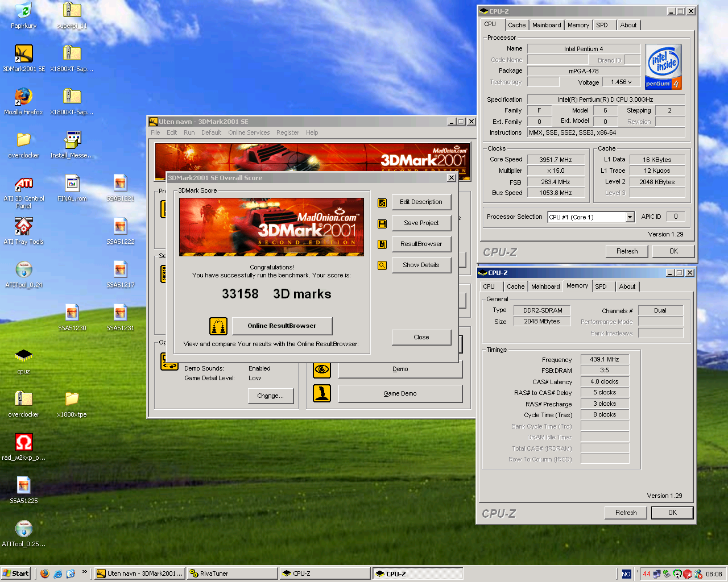Open the Online Services menu
Viewport: 728px width, 582px height.
pyautogui.click(x=249, y=132)
